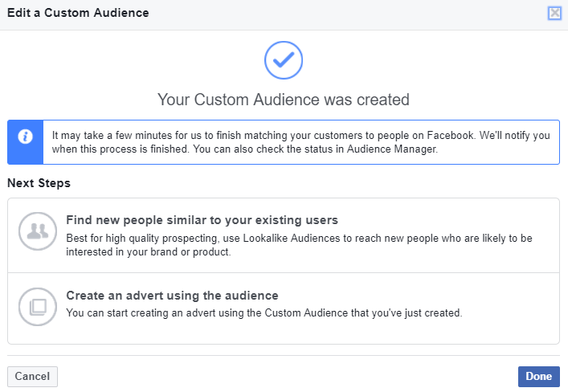Image resolution: width=568 pixels, height=392 pixels.
Task: Click the advert creation description text
Action: pos(264,312)
